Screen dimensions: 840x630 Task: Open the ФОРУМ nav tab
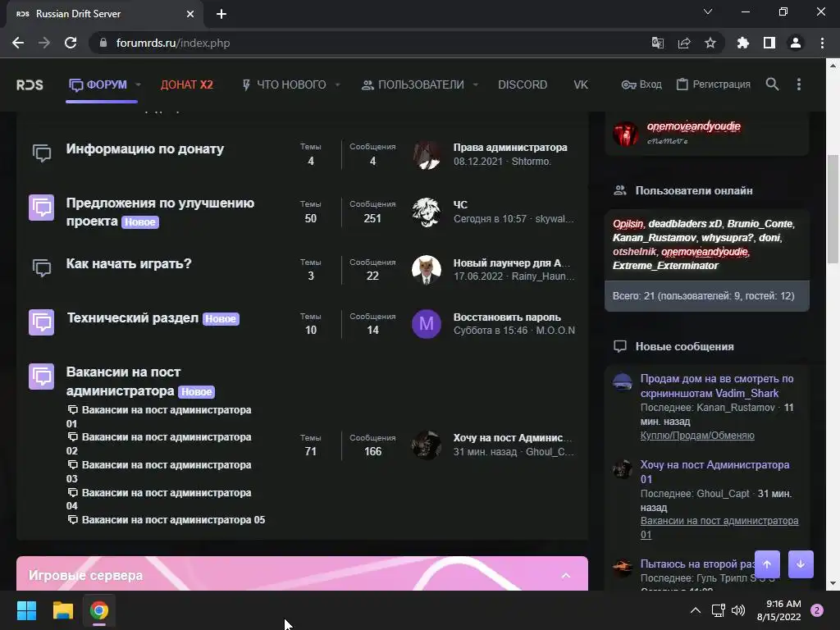pos(98,84)
